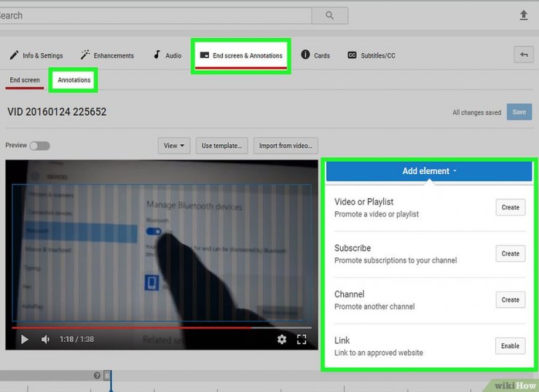This screenshot has width=539, height=392.
Task: Open video player settings gear
Action: click(282, 340)
